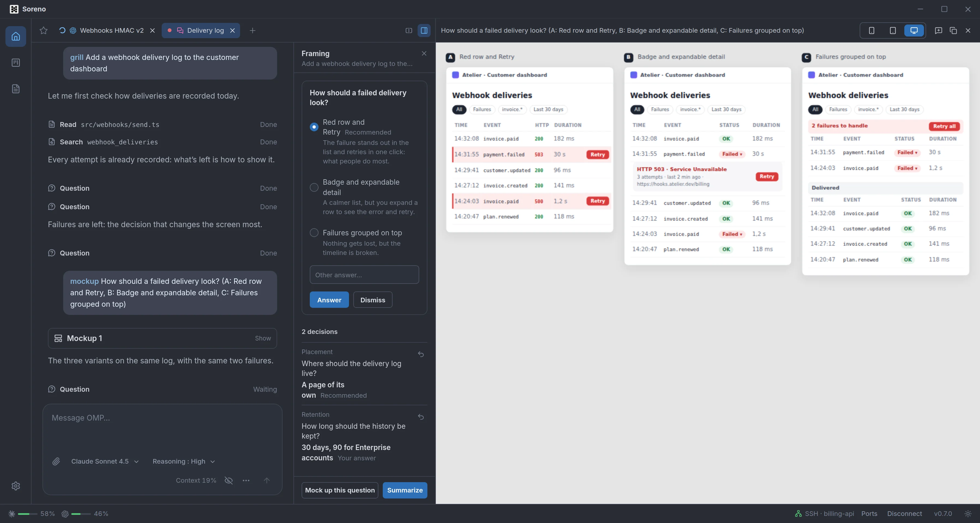Switch to the Webhooks HMAC v2 tab

(107, 31)
